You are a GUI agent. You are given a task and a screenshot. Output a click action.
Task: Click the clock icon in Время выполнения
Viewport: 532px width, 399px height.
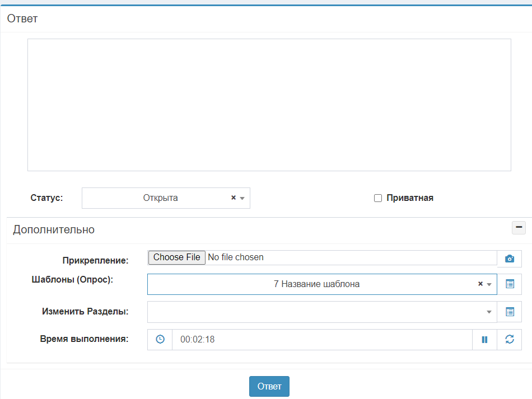pos(160,340)
